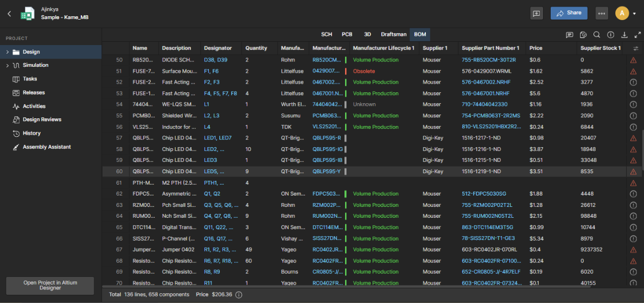
Task: Open the search magnifier
Action: [597, 35]
